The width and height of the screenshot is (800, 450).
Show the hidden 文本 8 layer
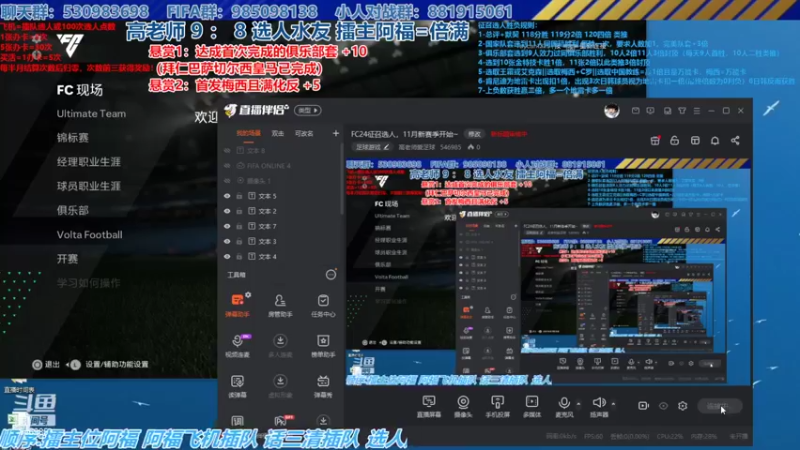click(x=227, y=151)
